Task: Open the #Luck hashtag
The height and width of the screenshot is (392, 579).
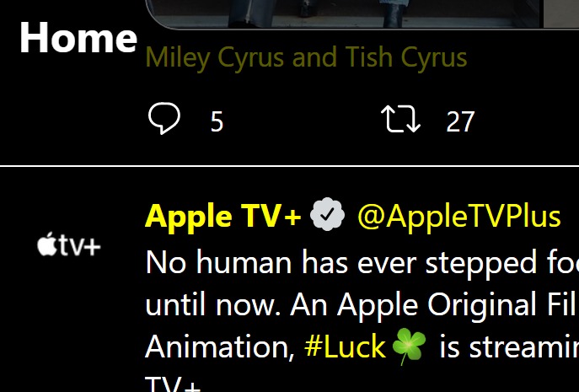Action: [x=344, y=346]
